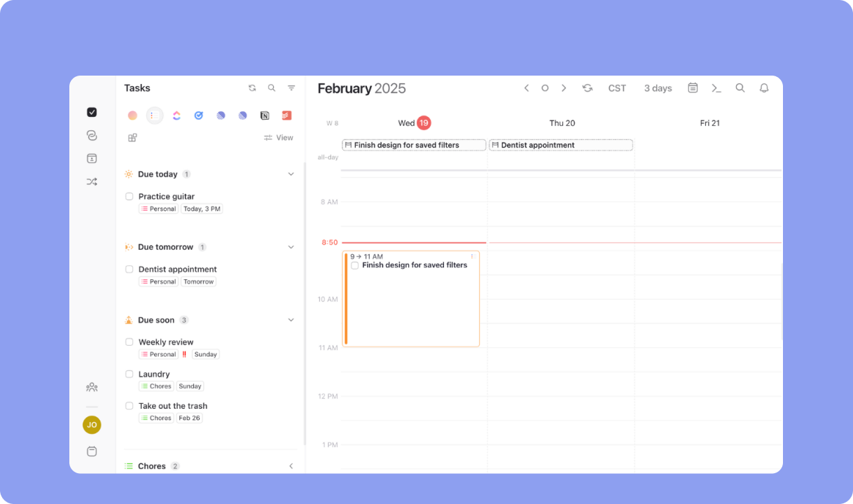
Task: Open the Notion tasks source
Action: pos(265,115)
